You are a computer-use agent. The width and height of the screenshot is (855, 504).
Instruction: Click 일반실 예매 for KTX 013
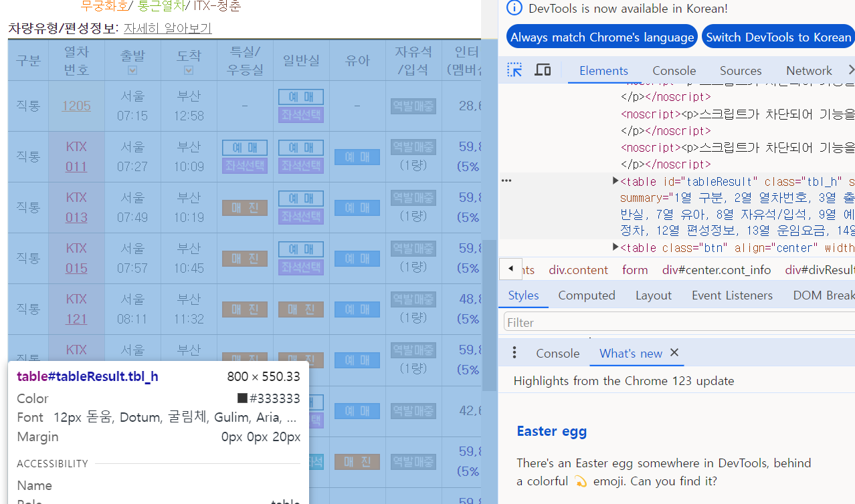[301, 199]
